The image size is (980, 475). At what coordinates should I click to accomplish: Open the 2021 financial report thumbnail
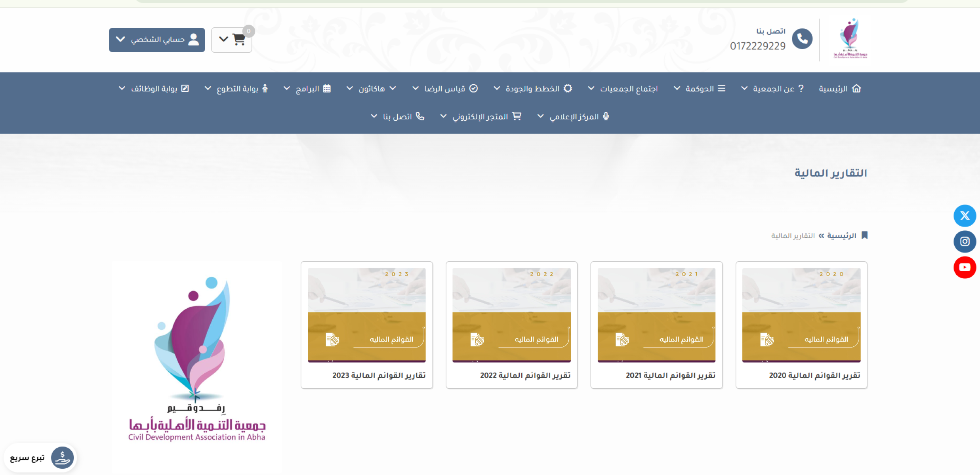click(x=656, y=315)
